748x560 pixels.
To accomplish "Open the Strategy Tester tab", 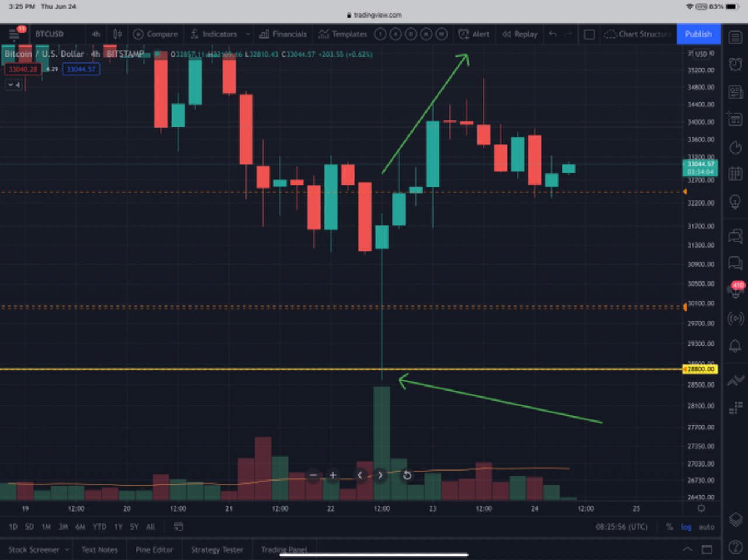I will [217, 549].
